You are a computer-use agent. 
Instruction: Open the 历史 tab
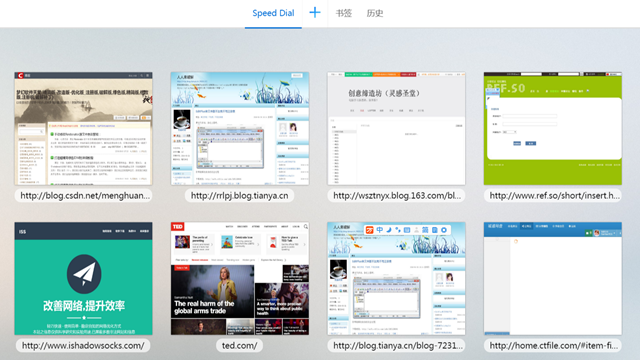point(375,13)
